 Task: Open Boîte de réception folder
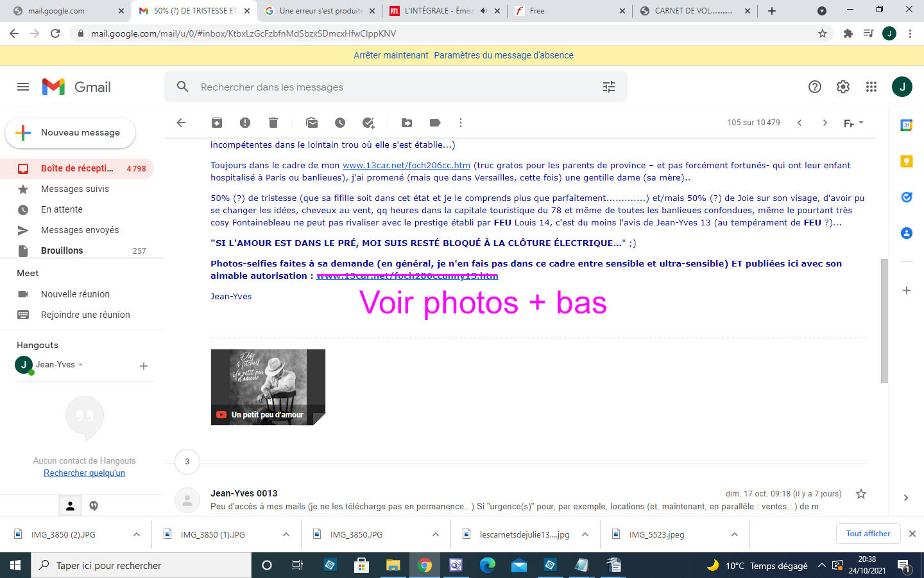tap(77, 168)
